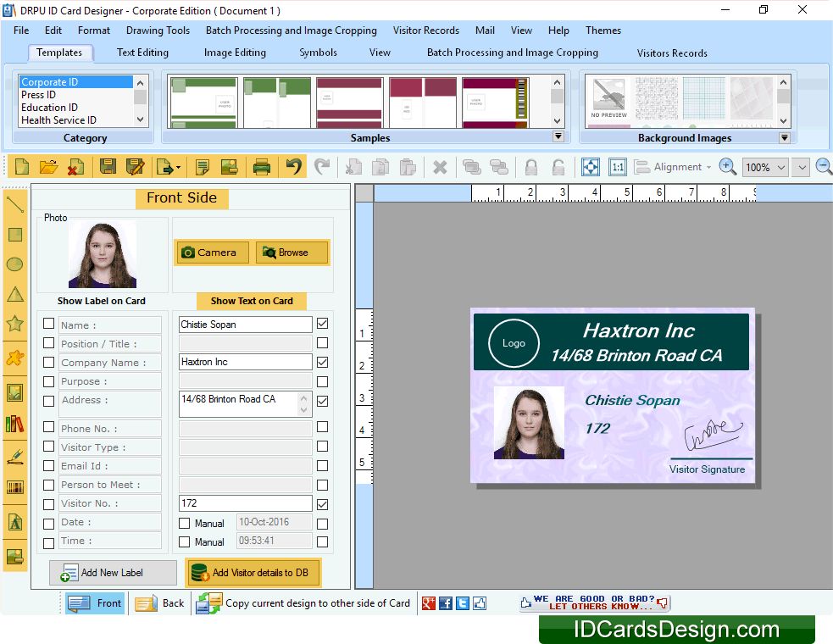Toggle Manual checkbox next to date 10-Oct-2016
The height and width of the screenshot is (644, 833).
click(185, 524)
